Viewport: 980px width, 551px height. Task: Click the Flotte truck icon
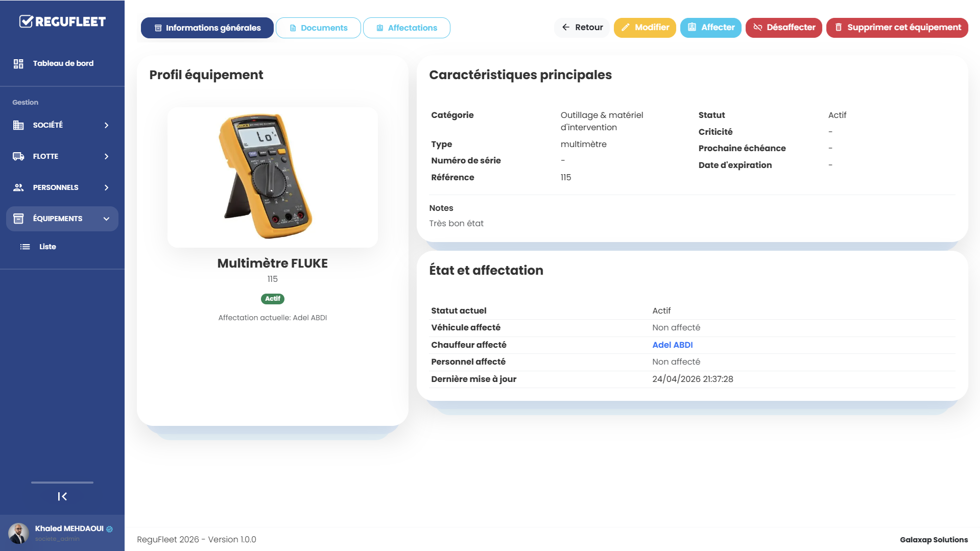18,156
